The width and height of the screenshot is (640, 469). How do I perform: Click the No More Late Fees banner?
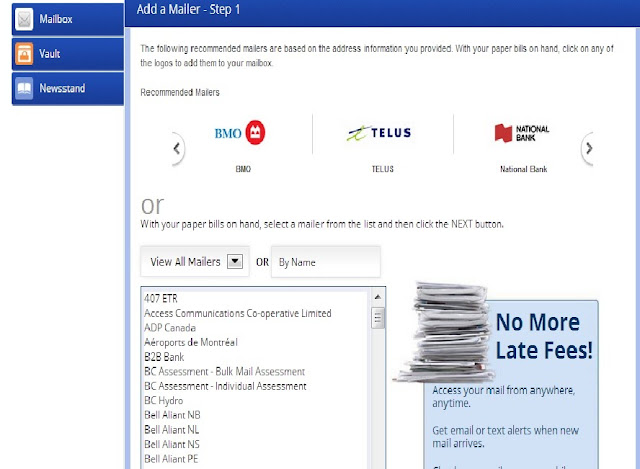coord(511,385)
